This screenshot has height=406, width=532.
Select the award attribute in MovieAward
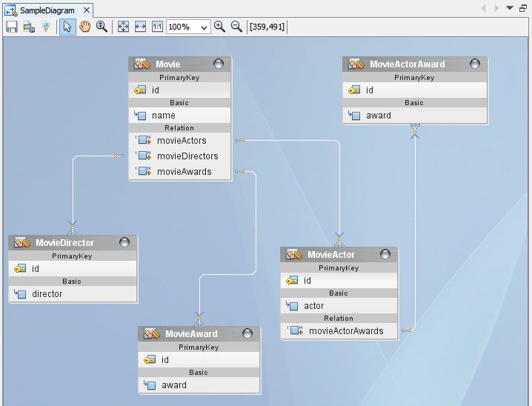pyautogui.click(x=173, y=385)
